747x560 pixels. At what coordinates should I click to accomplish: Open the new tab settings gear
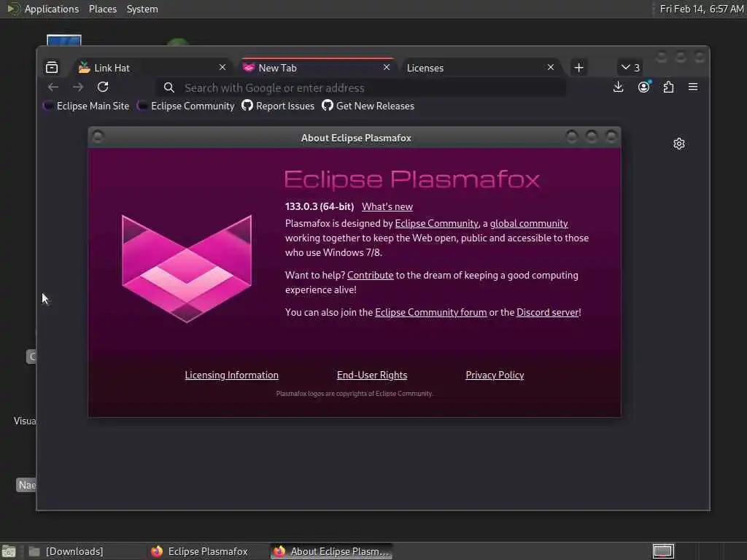coord(679,144)
